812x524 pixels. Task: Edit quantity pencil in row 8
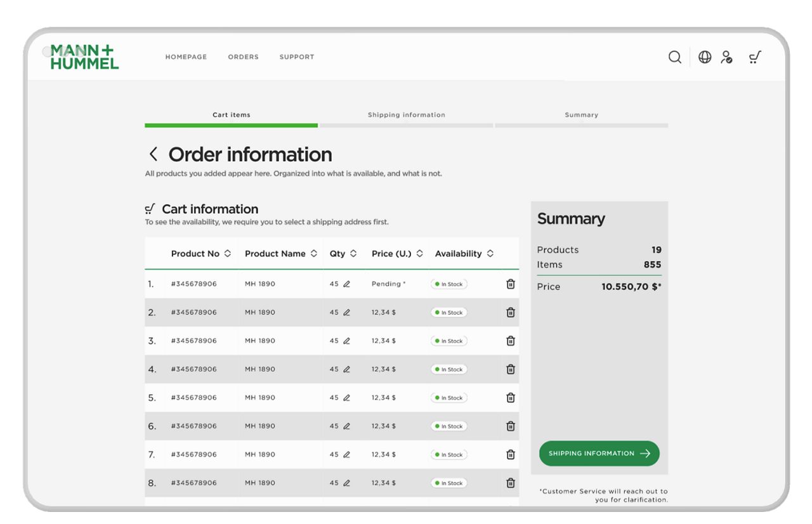347,483
